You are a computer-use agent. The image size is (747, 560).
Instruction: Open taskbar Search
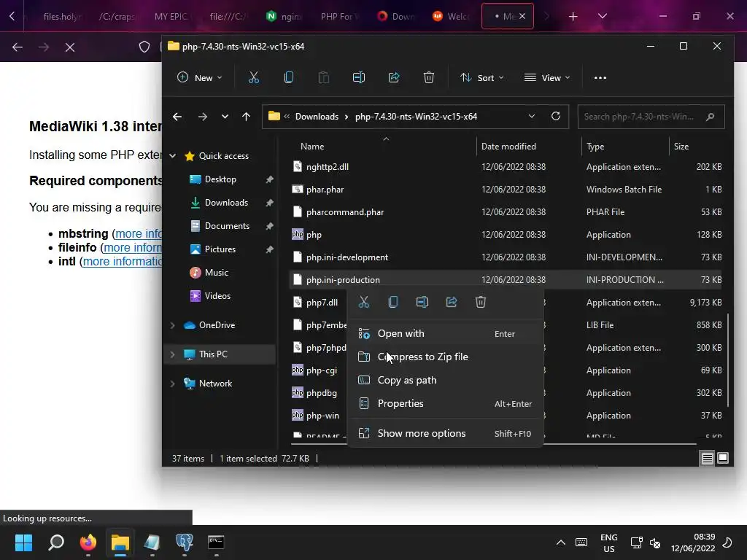(x=56, y=542)
